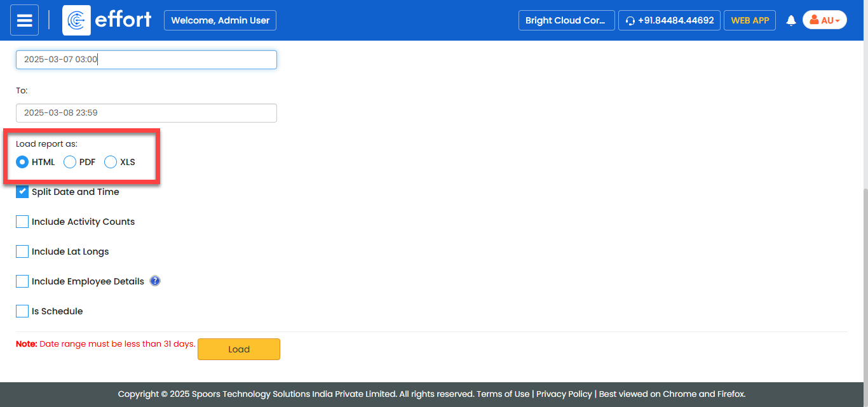Click the notification bell icon
Image resolution: width=868 pixels, height=407 pixels.
(x=791, y=20)
